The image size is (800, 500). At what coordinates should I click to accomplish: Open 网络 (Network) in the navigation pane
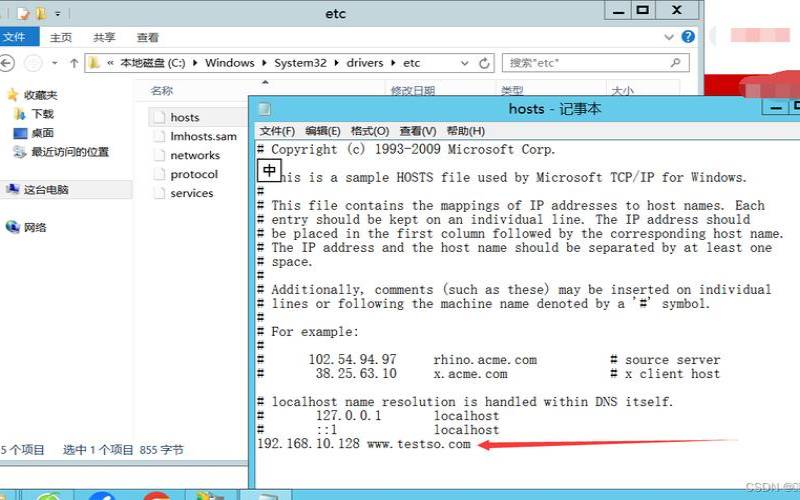coord(35,227)
